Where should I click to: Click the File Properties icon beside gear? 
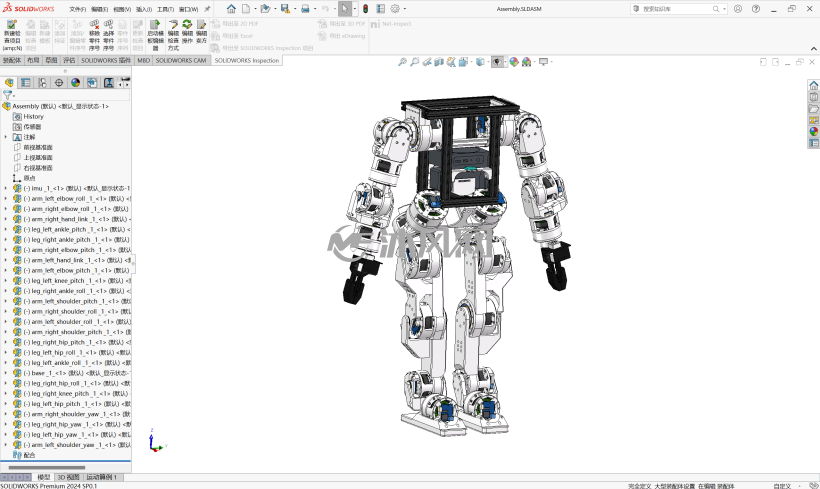point(381,9)
